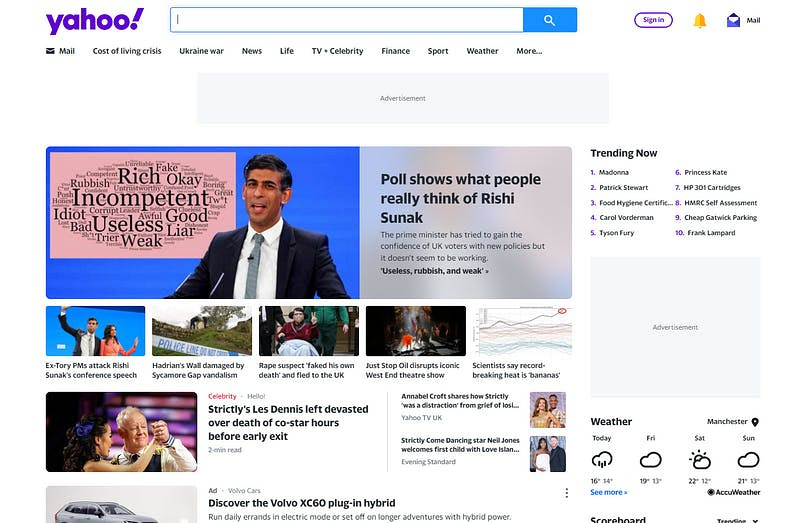
Task: Click the Manchester location pin icon
Action: point(755,422)
